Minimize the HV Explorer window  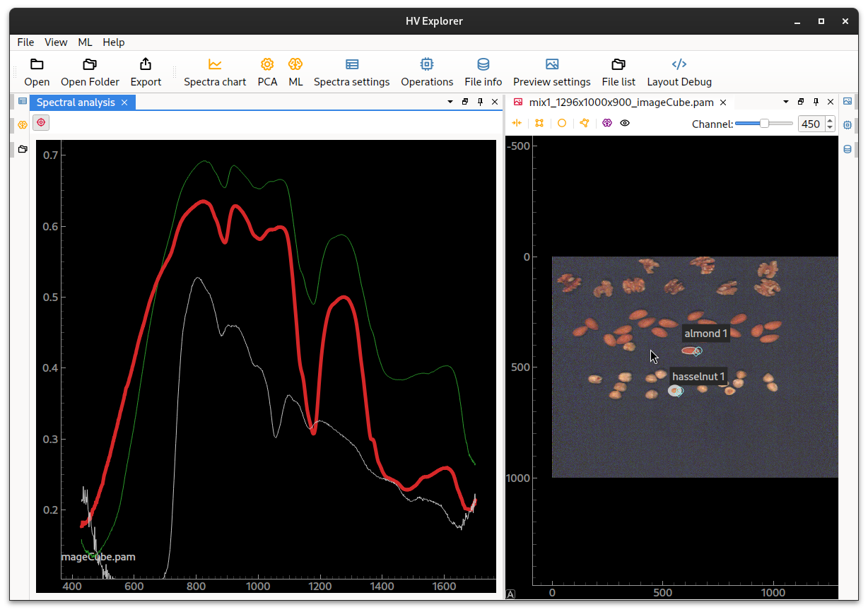797,21
